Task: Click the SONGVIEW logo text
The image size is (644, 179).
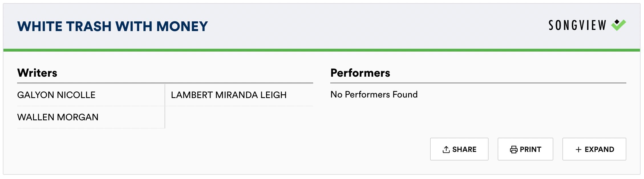Action: [x=577, y=25]
